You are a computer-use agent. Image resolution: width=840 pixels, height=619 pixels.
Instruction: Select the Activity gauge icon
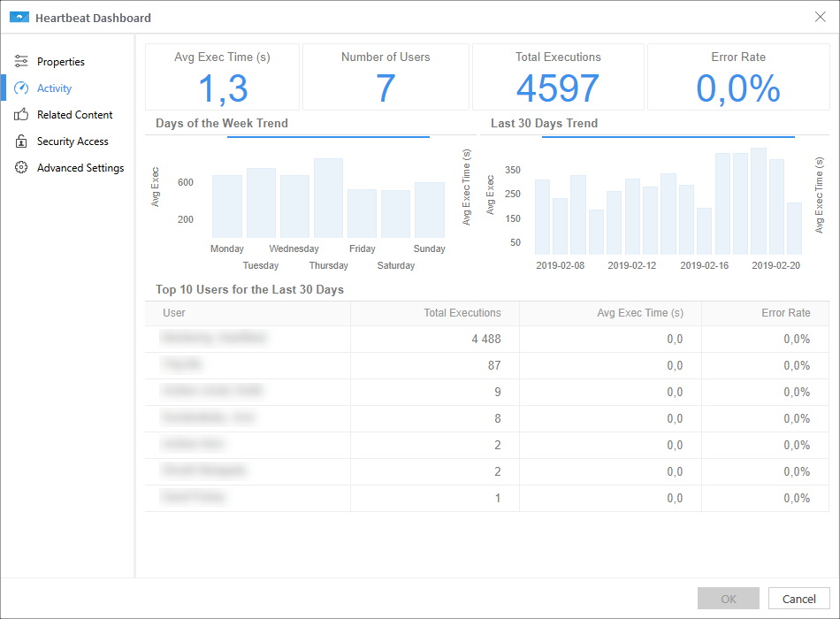coord(22,88)
